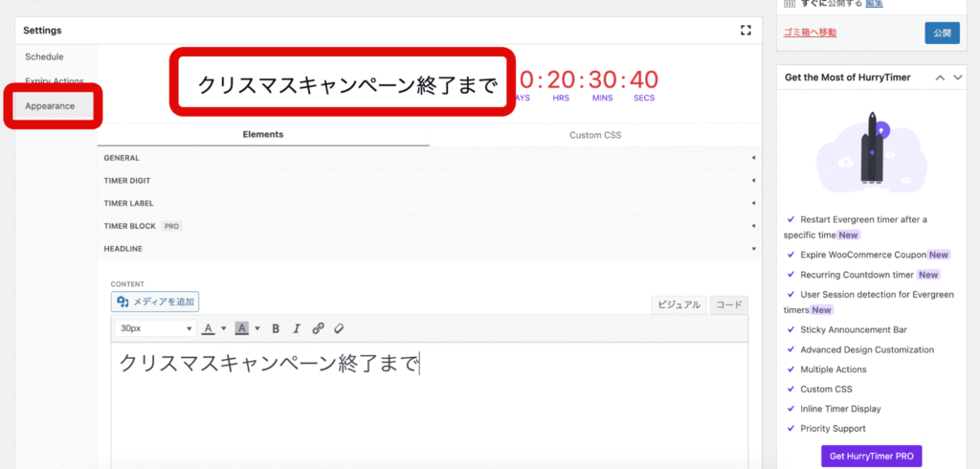Clear formatting with the eraser icon
The image size is (980, 469).
click(339, 328)
